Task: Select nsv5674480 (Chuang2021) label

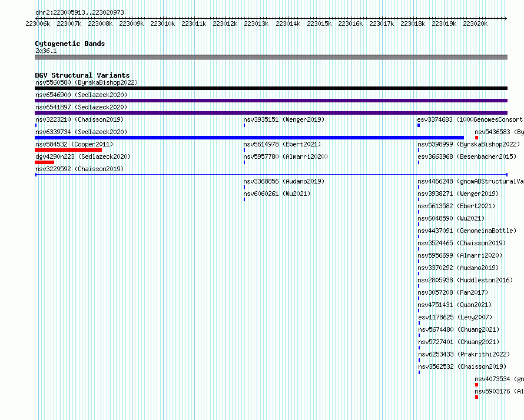Action: pyautogui.click(x=459, y=329)
